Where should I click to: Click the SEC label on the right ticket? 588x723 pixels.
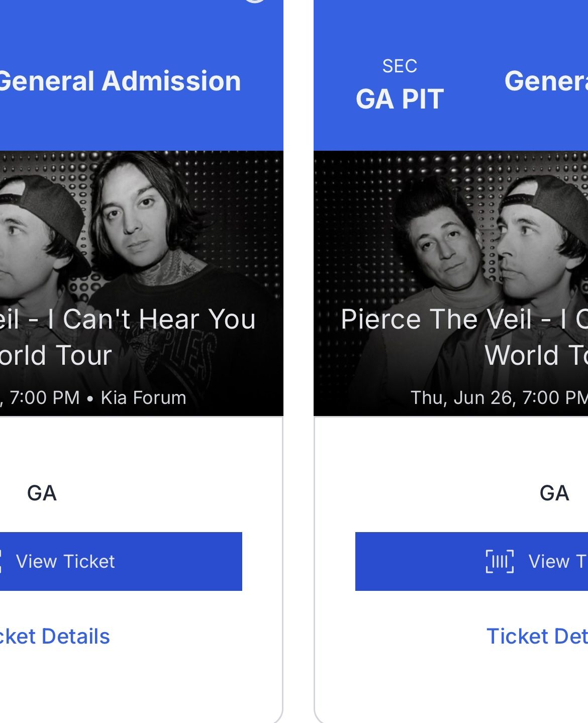click(x=400, y=66)
